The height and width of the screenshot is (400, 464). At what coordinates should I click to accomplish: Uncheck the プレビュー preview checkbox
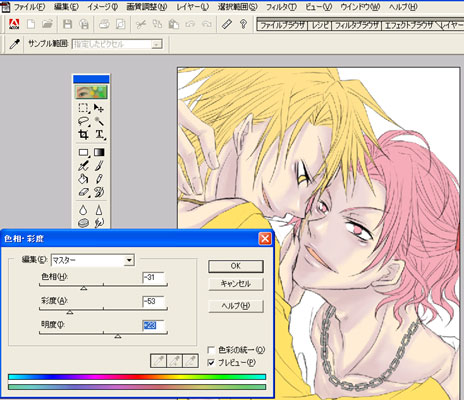211,362
